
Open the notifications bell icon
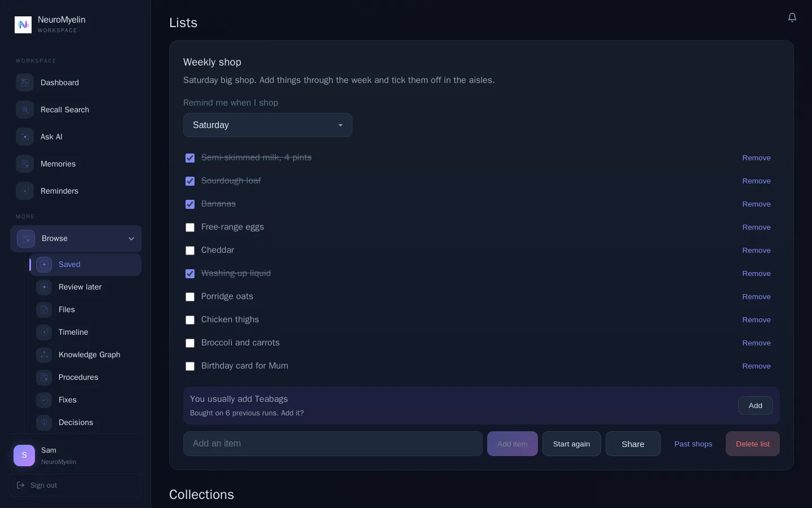pyautogui.click(x=792, y=17)
